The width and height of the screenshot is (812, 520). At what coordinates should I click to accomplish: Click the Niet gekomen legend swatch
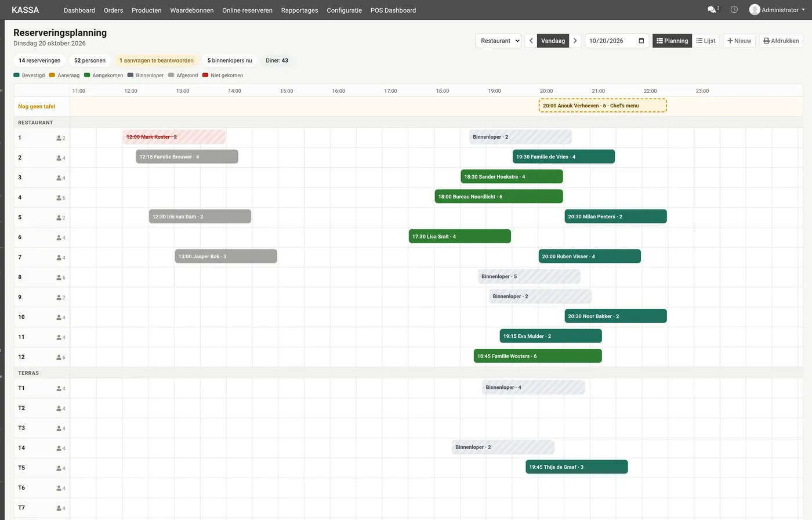tap(205, 75)
